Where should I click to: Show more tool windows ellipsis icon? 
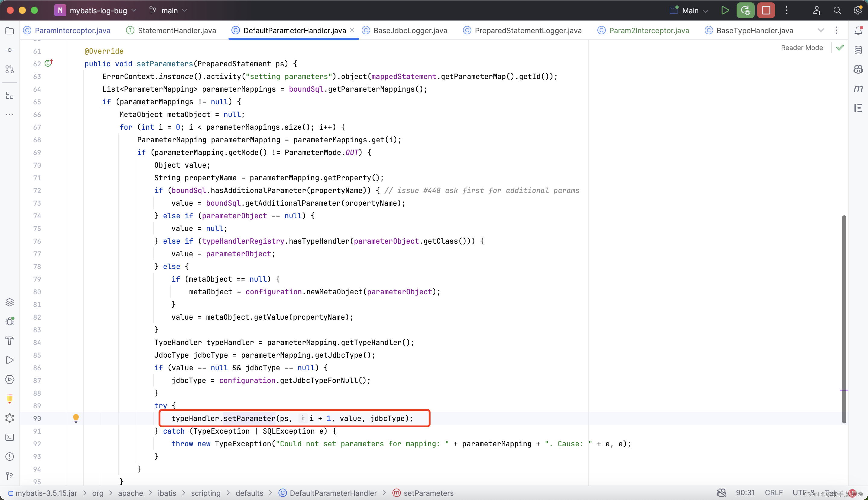pos(10,115)
